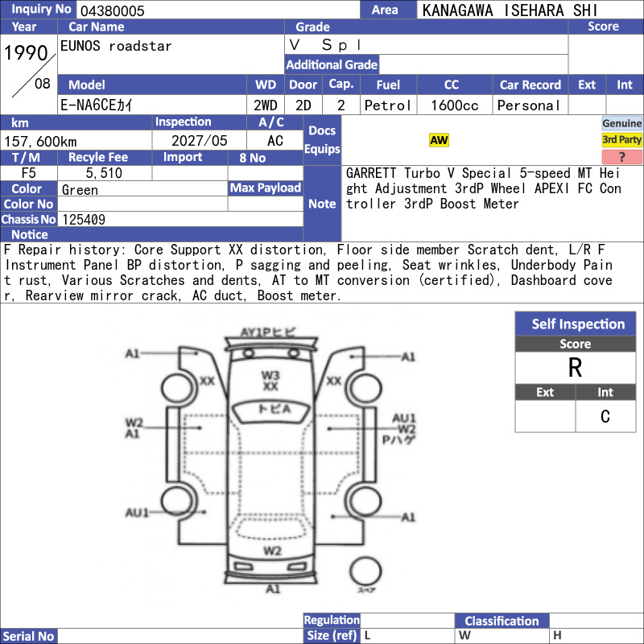The height and width of the screenshot is (644, 644).
Task: Click the Notice header bar
Action: click(151, 234)
